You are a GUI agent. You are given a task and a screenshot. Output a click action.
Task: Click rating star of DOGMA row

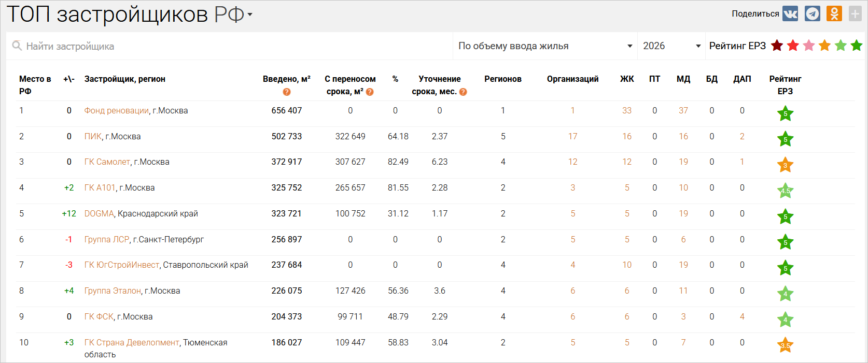click(785, 216)
